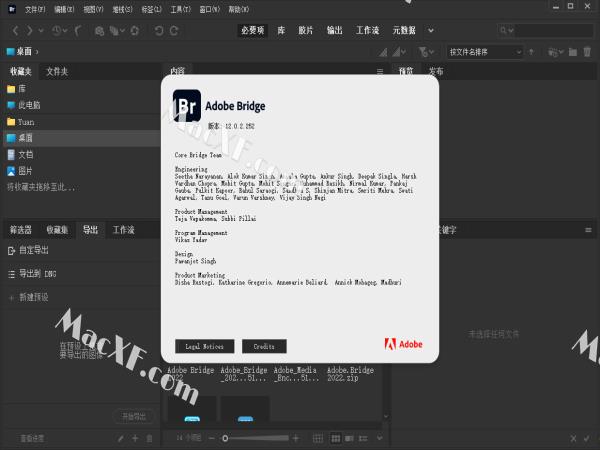Adjust the thumbnail size slider handle
The height and width of the screenshot is (450, 600).
pyautogui.click(x=225, y=438)
